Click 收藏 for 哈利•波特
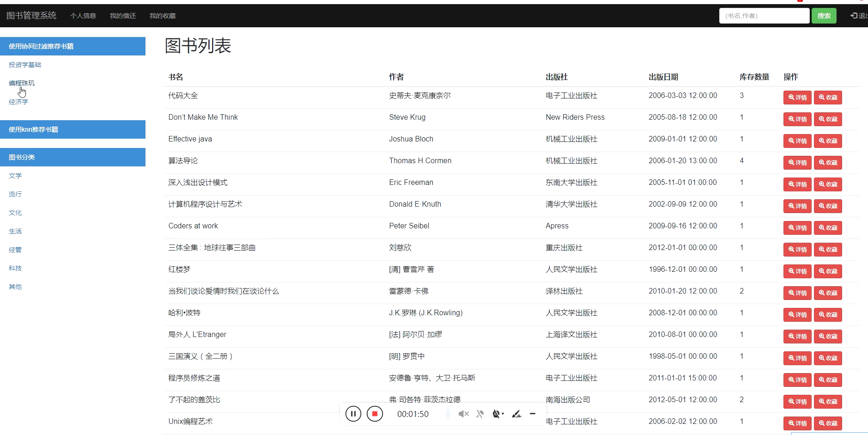The height and width of the screenshot is (435, 868). (x=828, y=315)
